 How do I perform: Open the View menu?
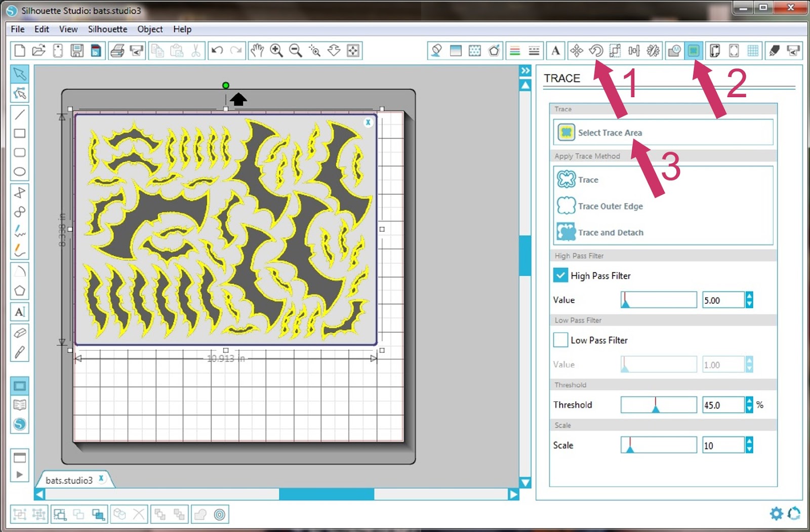pyautogui.click(x=68, y=29)
